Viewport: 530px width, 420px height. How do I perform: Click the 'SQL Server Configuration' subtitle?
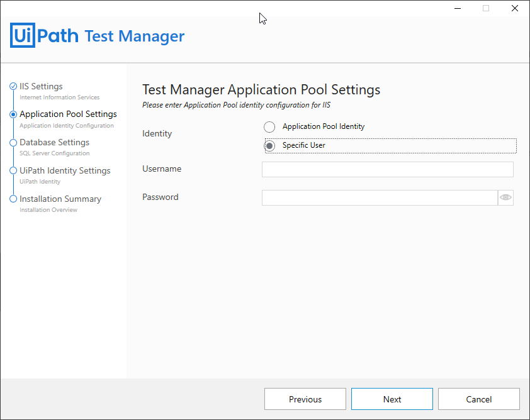(x=54, y=153)
